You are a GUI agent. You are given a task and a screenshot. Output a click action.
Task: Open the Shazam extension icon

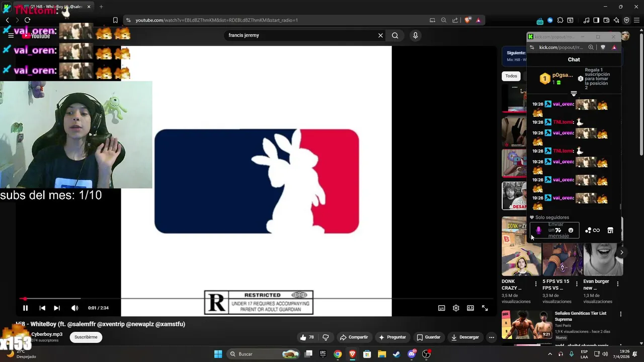tap(550, 20)
